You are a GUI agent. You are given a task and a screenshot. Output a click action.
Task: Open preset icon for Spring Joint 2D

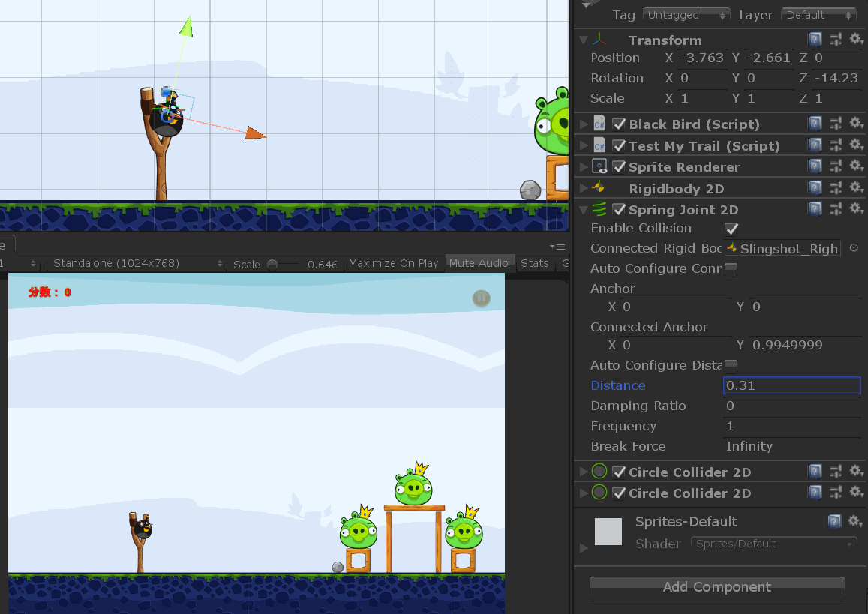click(x=836, y=208)
